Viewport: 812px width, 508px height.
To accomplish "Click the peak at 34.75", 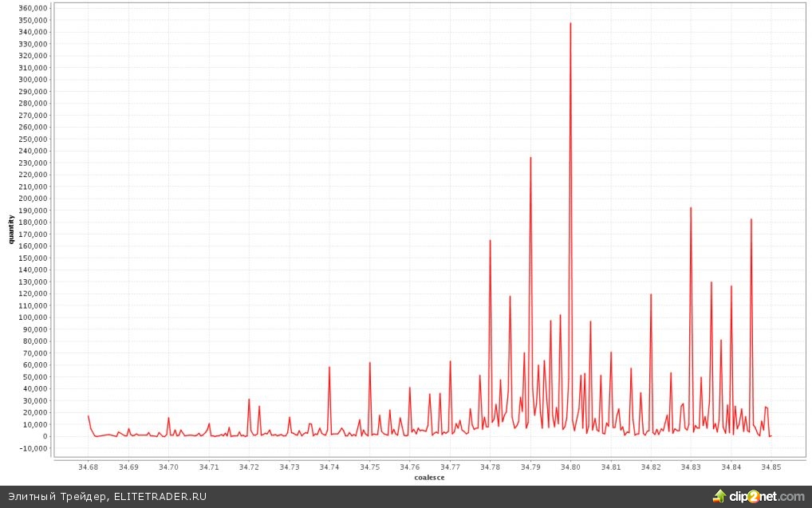I will click(370, 363).
